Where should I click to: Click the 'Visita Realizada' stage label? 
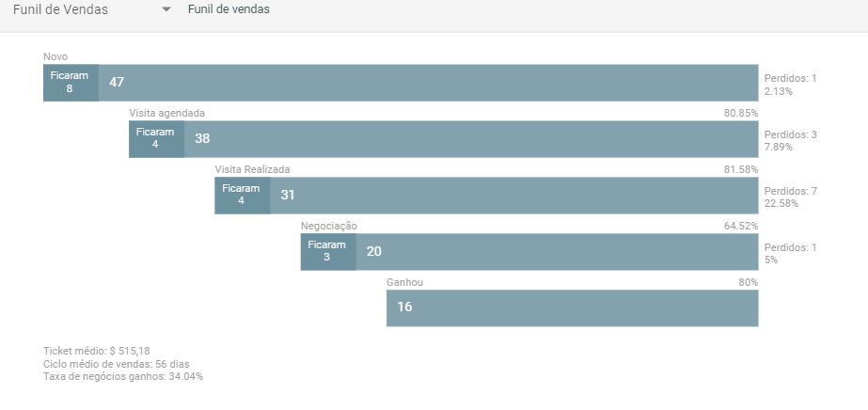[252, 169]
